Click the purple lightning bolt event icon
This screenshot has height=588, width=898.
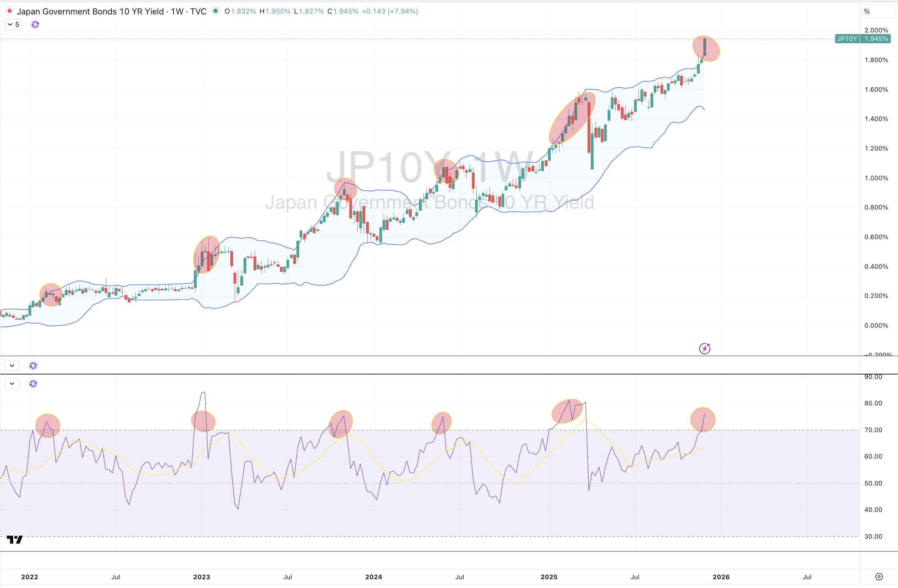point(705,348)
